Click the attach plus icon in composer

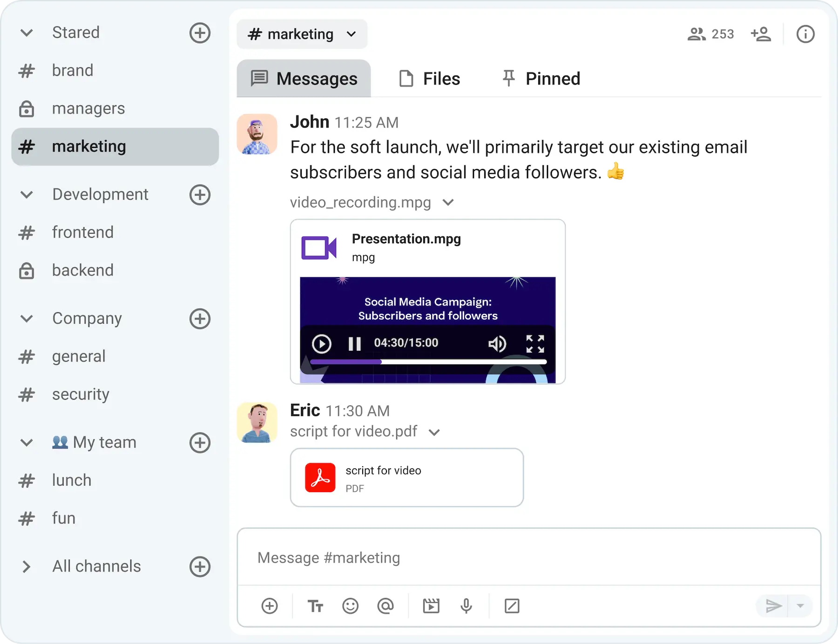(x=270, y=606)
